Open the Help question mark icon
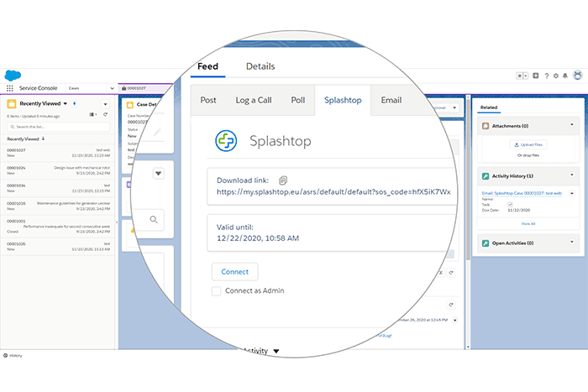 pos(547,76)
